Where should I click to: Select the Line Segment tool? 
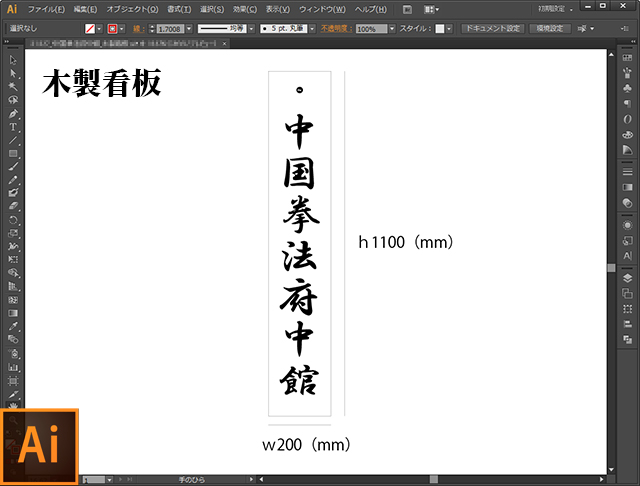(13, 140)
